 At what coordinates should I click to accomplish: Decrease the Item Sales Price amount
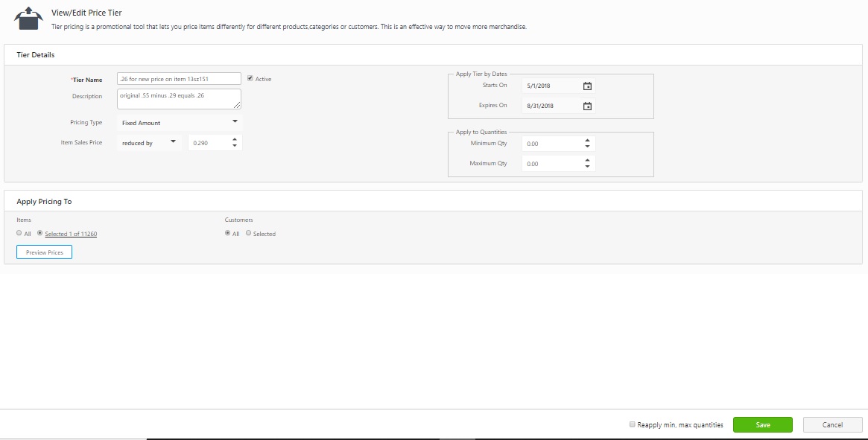[235, 146]
